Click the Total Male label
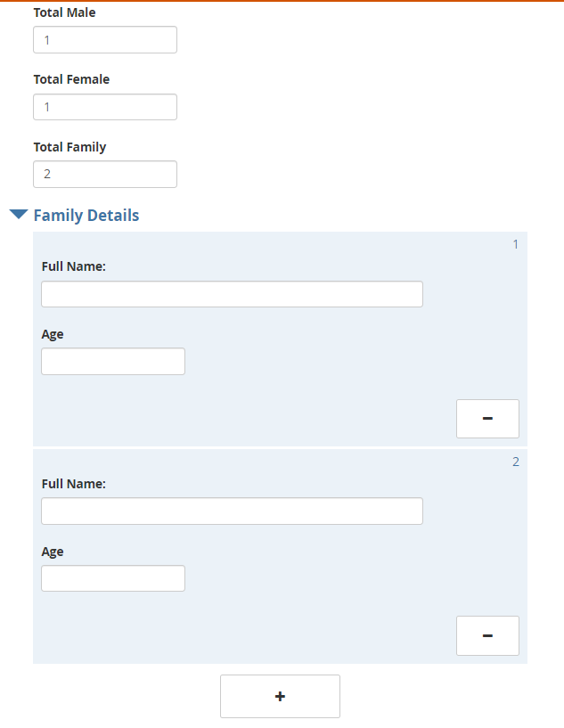 (x=64, y=12)
